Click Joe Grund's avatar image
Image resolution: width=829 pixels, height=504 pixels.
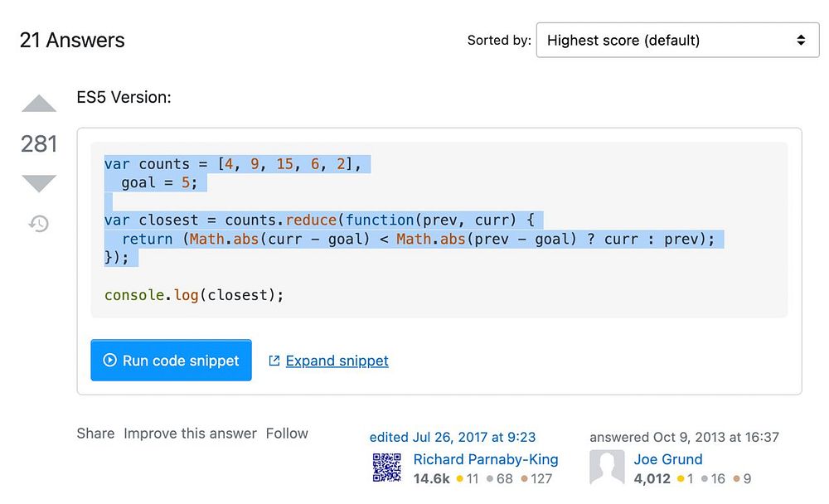pos(607,468)
